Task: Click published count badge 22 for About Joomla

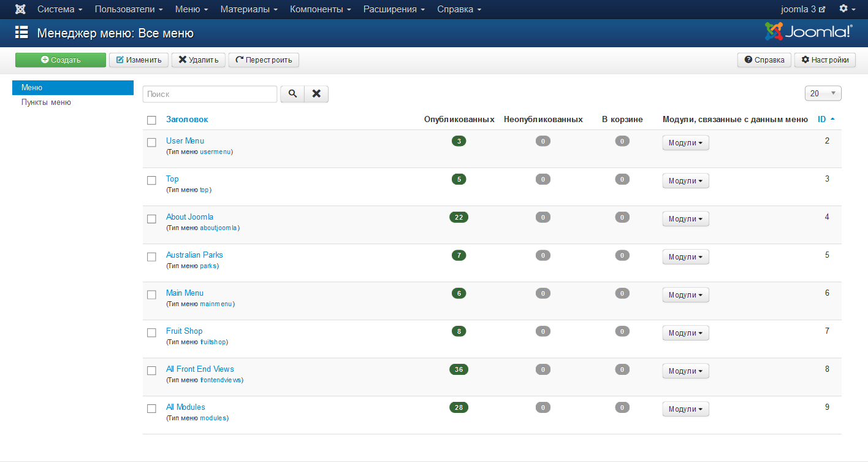Action: [x=459, y=217]
